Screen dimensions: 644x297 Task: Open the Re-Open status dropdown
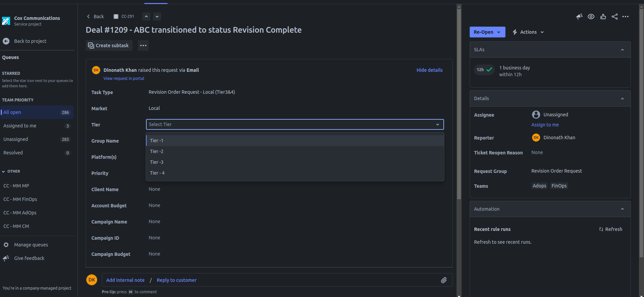pyautogui.click(x=488, y=32)
